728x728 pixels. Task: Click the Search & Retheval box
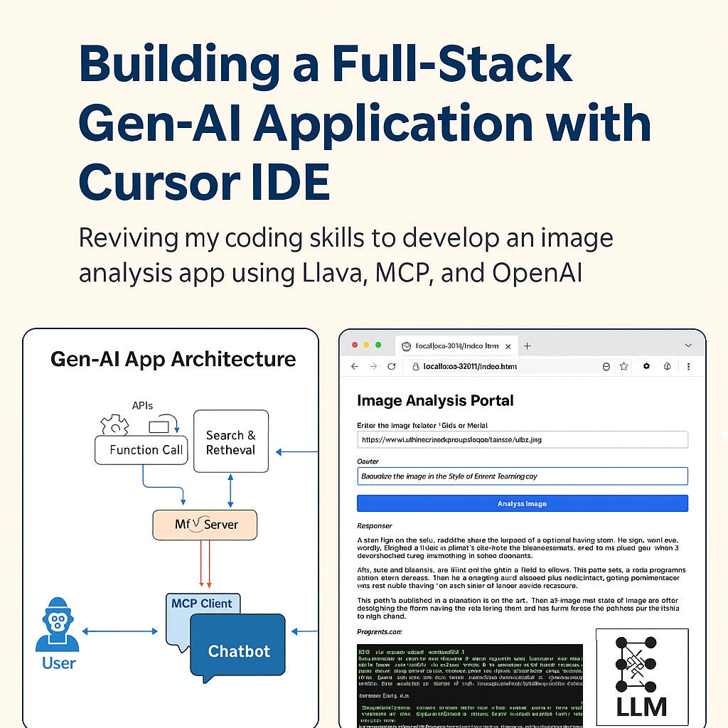pos(231,441)
